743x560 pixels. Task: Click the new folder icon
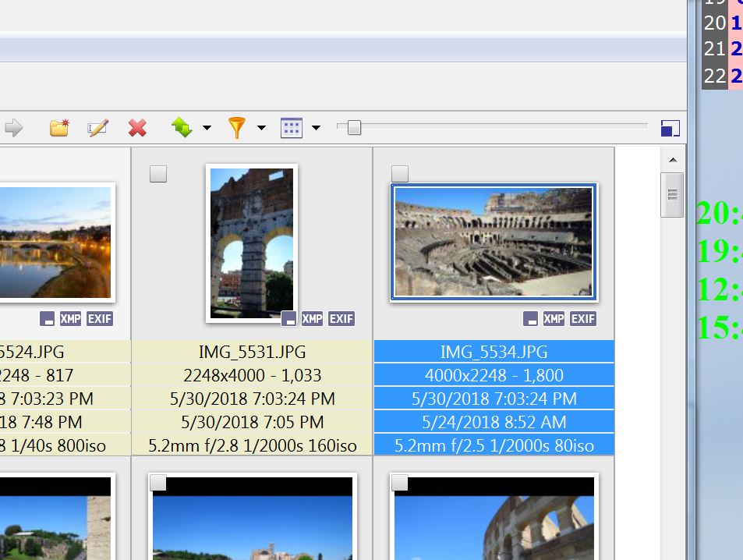[x=59, y=128]
